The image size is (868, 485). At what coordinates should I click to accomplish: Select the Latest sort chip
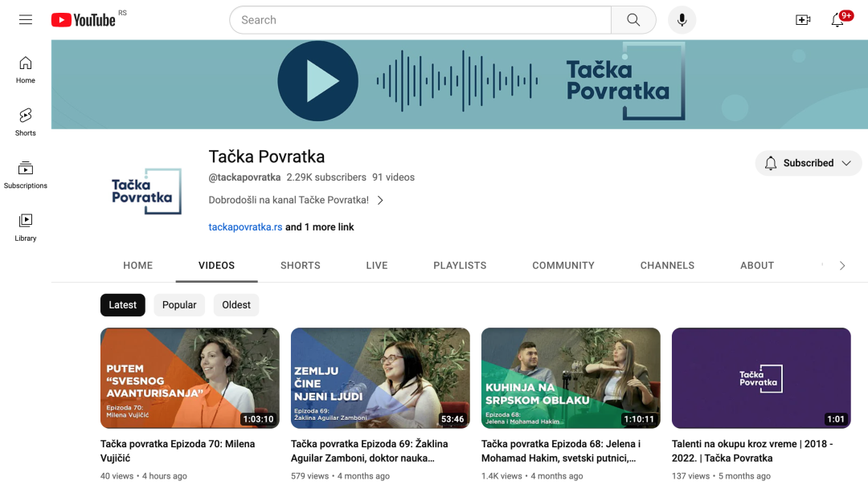pos(122,305)
